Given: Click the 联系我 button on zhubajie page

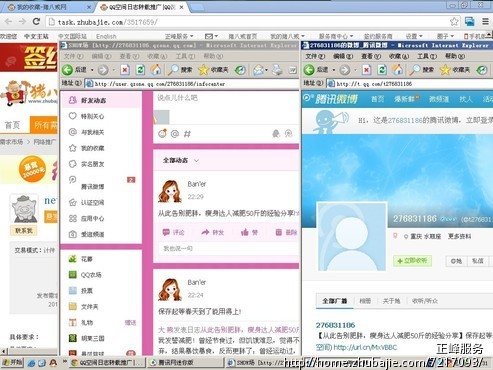Looking at the screenshot, I should 24,230.
